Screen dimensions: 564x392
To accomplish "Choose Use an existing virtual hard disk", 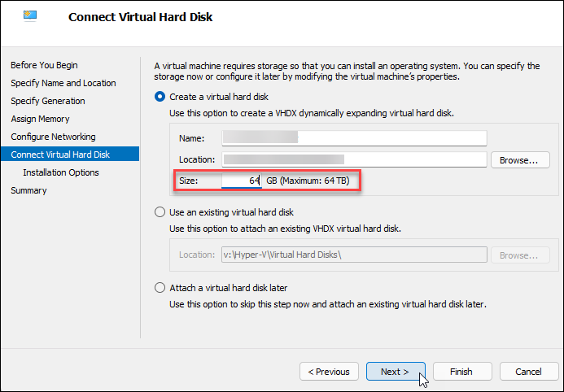I will [x=160, y=212].
